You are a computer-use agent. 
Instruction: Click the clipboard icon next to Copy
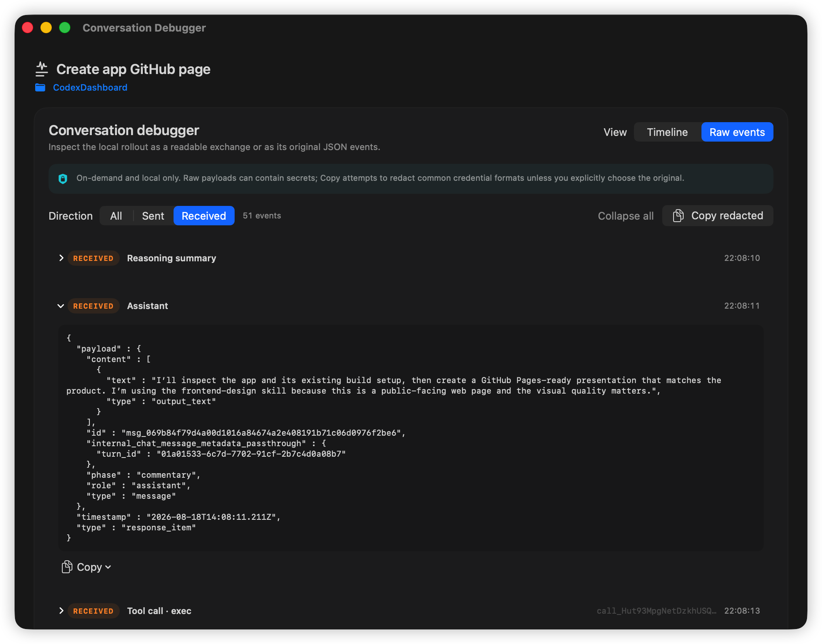pyautogui.click(x=67, y=567)
